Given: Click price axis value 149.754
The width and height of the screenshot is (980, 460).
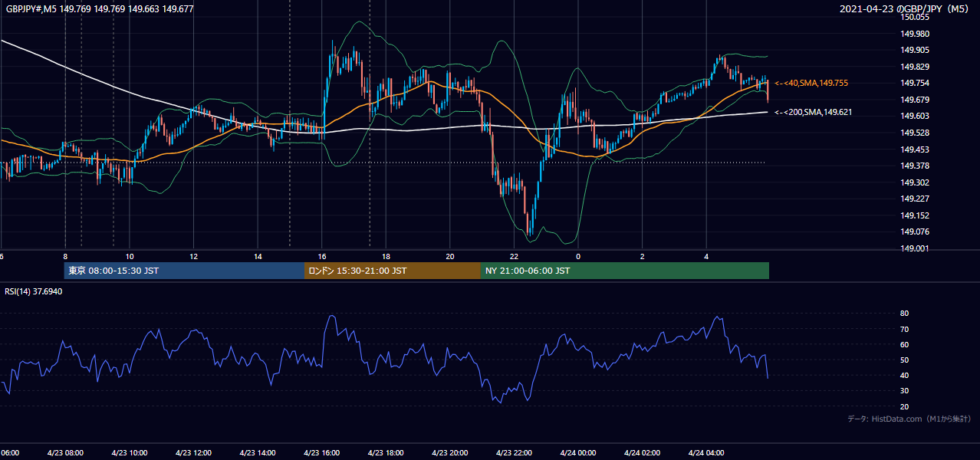Looking at the screenshot, I should 916,83.
